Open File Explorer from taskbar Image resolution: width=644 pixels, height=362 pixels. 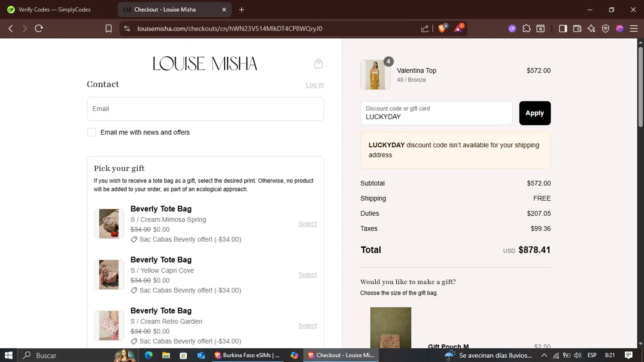pos(166,355)
